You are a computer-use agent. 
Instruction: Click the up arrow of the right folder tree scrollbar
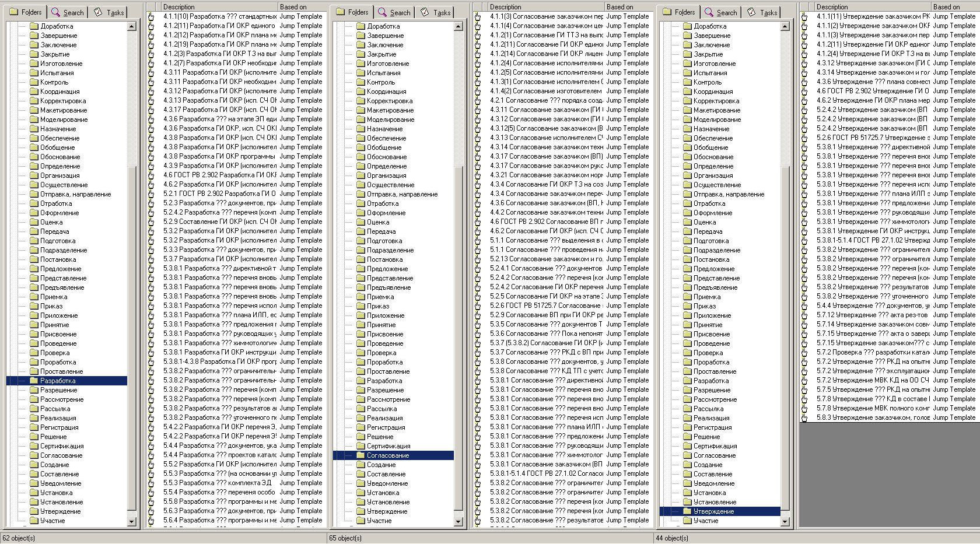[x=785, y=26]
